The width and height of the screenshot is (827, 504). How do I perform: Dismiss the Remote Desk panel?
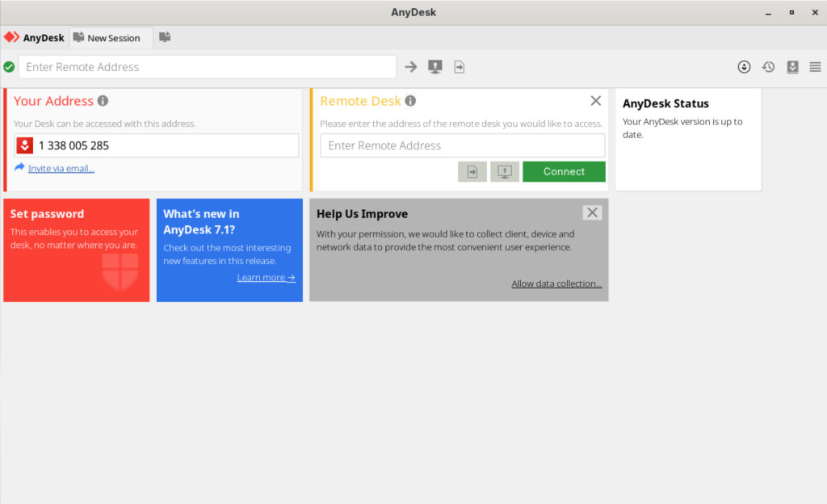(596, 100)
